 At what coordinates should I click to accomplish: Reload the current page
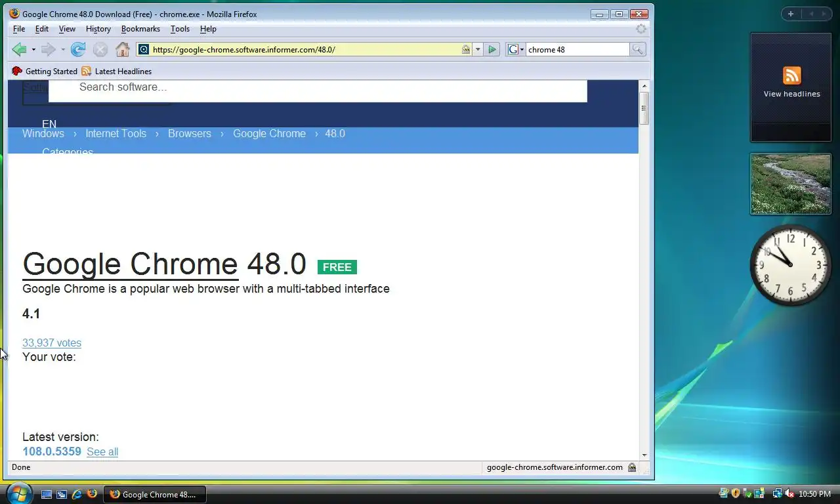pyautogui.click(x=78, y=49)
